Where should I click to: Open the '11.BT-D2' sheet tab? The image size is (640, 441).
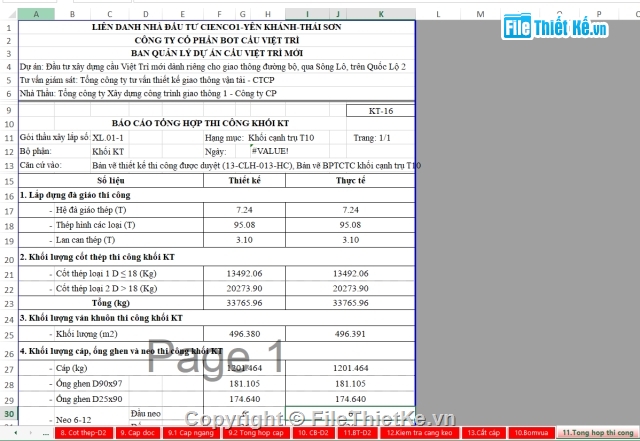[357, 433]
